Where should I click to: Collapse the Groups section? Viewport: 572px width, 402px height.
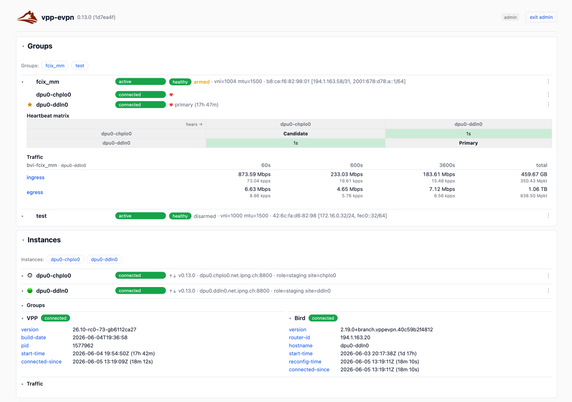click(23, 46)
